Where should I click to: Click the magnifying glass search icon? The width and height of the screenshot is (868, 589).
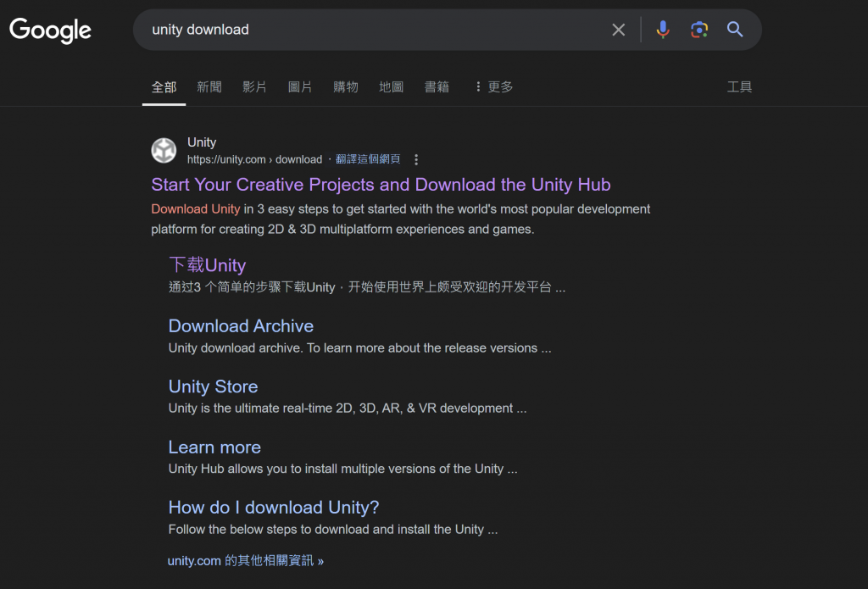pyautogui.click(x=735, y=30)
